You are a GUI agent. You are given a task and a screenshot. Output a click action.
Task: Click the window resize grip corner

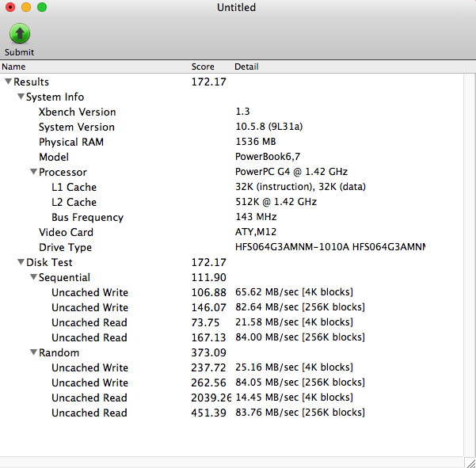coord(470,462)
